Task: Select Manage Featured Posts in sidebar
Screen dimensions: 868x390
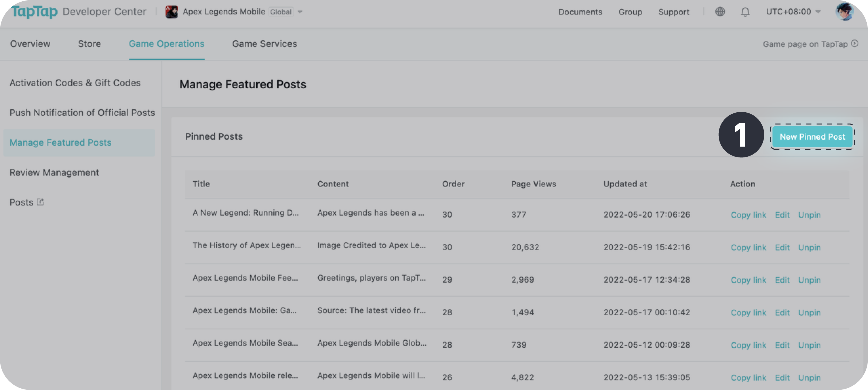Action: pos(79,143)
